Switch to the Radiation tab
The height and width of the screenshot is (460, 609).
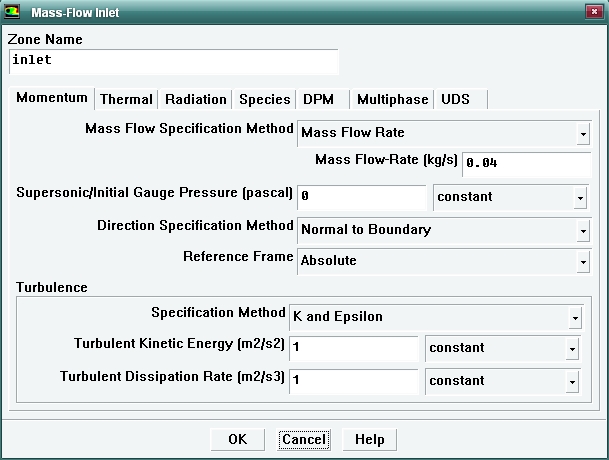tap(195, 99)
